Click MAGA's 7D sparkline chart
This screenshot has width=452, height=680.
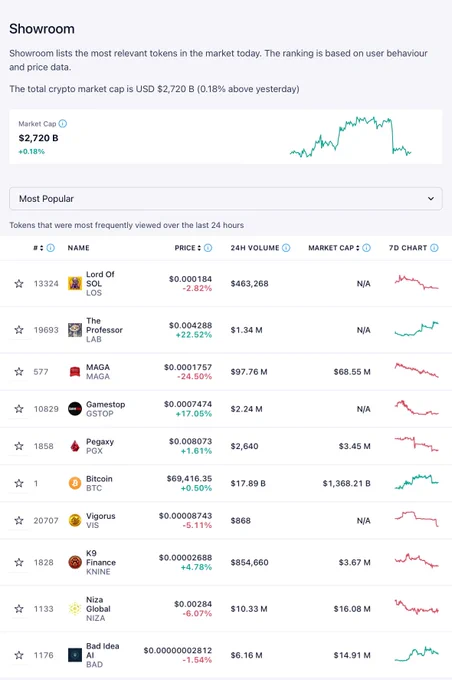tap(416, 370)
